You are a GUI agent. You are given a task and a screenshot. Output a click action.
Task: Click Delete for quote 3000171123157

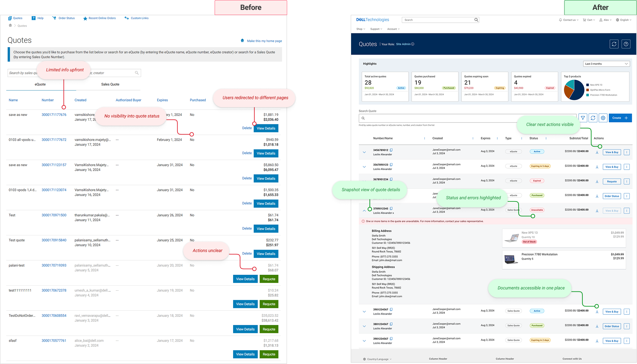[x=247, y=178]
